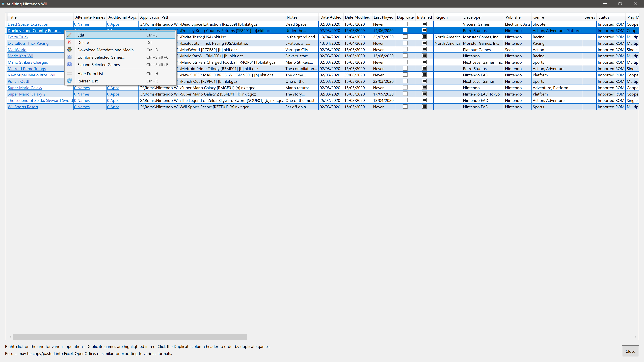Toggle Duplicate checkbox for Dead Space: Extraction

(x=405, y=24)
